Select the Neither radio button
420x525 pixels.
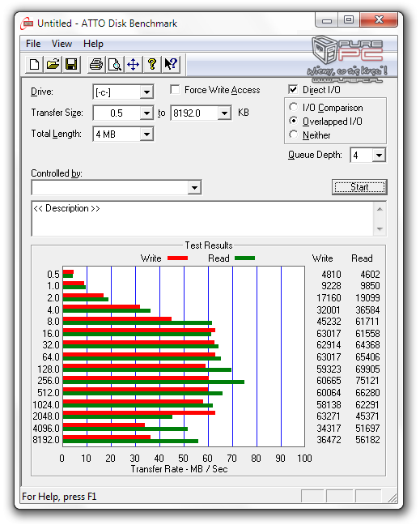(x=293, y=134)
